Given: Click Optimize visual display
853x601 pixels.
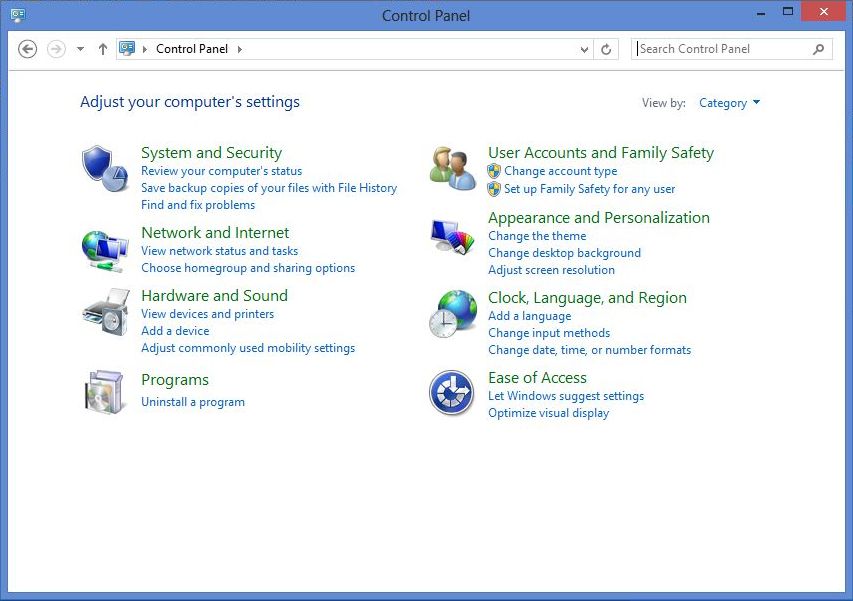Looking at the screenshot, I should pos(549,413).
